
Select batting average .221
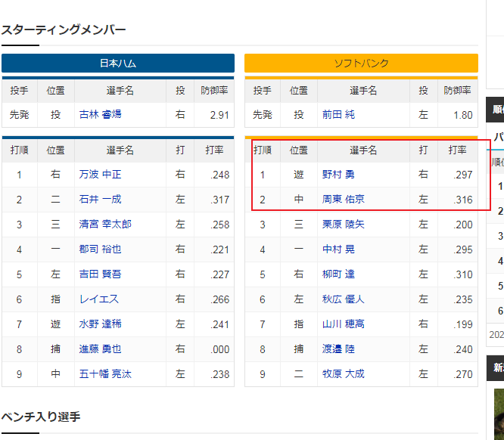[220, 249]
